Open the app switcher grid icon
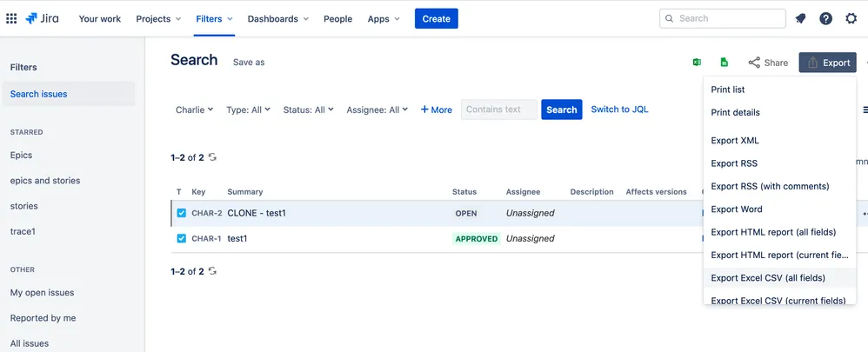This screenshot has height=352, width=868. click(11, 19)
